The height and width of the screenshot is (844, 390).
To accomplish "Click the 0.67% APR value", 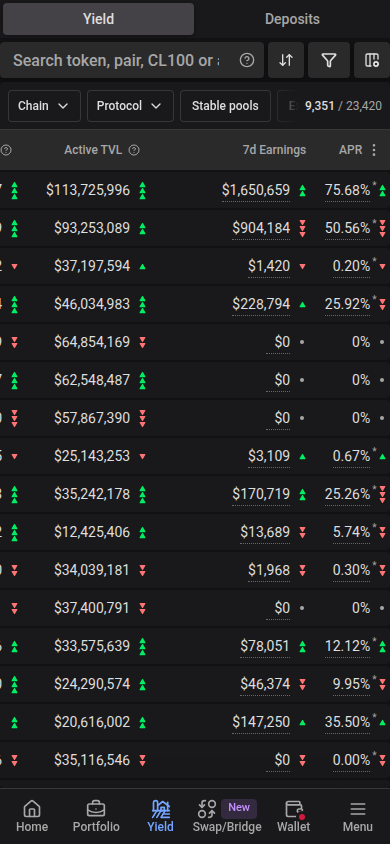I will click(x=351, y=456).
